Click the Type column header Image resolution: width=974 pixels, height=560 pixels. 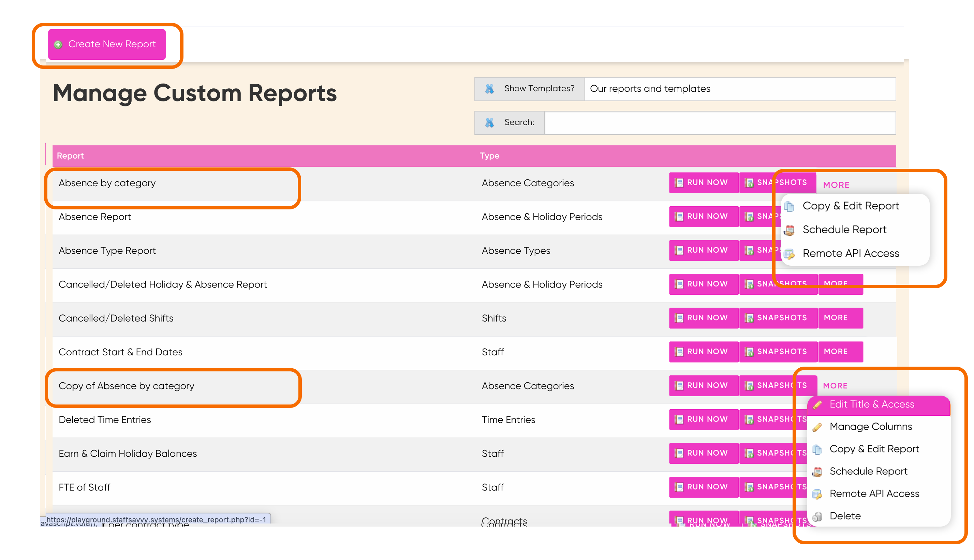tap(489, 156)
